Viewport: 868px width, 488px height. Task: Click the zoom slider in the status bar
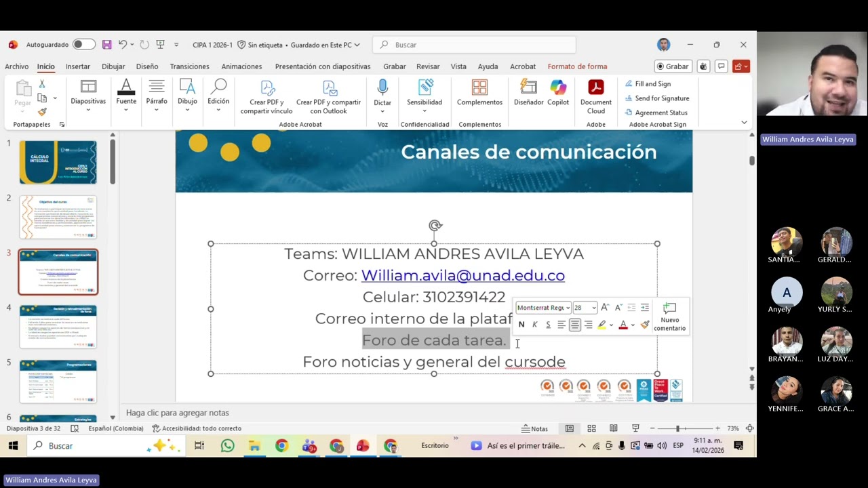tap(684, 428)
